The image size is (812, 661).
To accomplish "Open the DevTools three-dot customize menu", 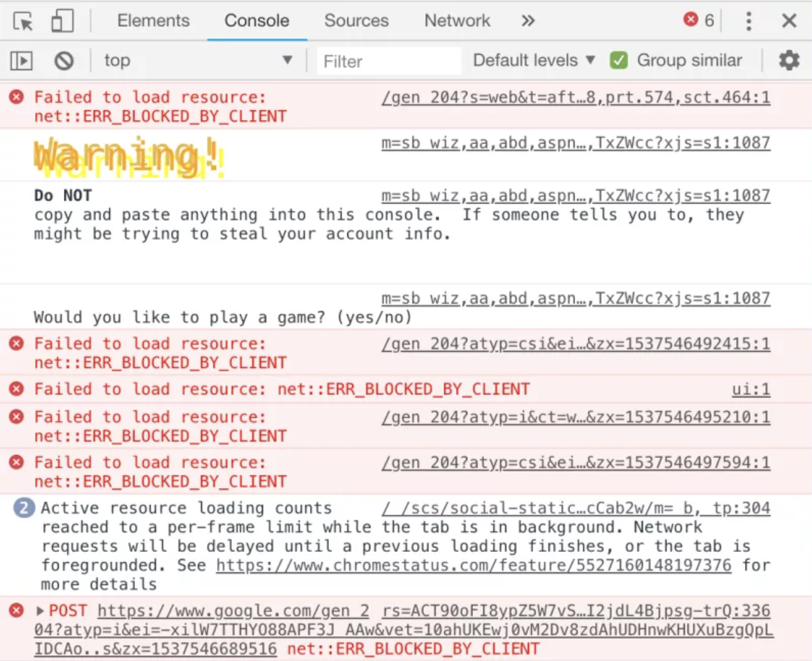I will [748, 21].
